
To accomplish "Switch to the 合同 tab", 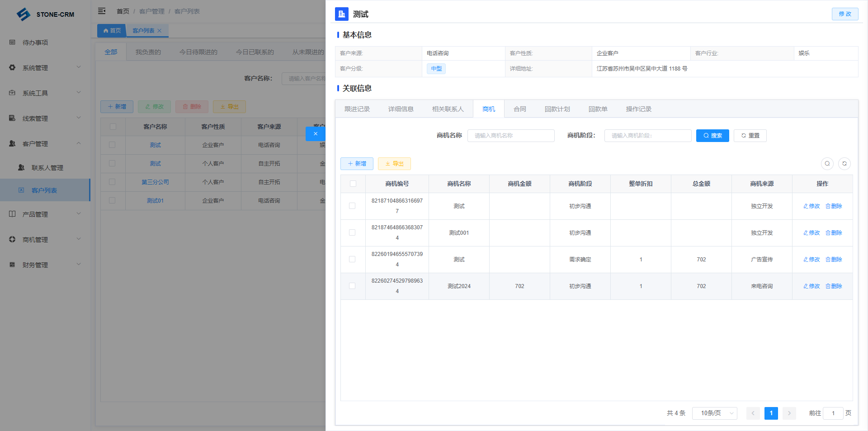I will 520,109.
